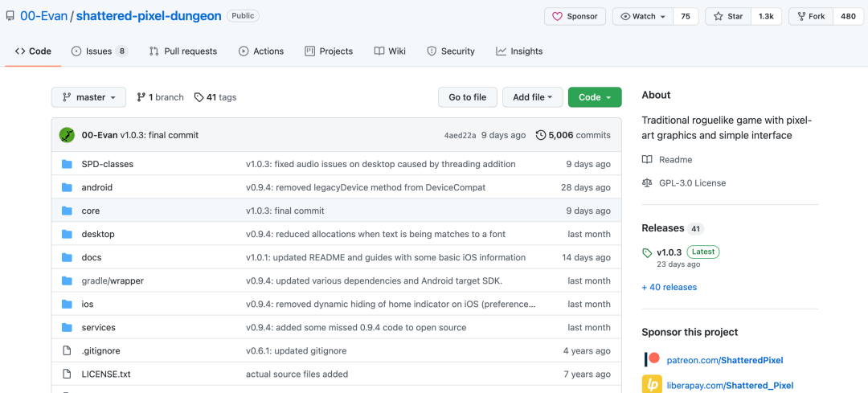Show the + 40 releases link
Image resolution: width=868 pixels, height=393 pixels.
[x=669, y=287]
